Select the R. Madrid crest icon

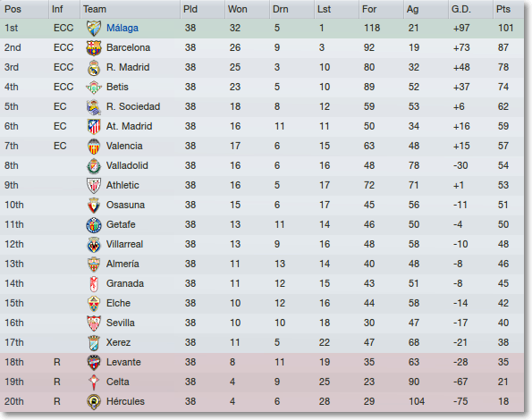coord(94,67)
